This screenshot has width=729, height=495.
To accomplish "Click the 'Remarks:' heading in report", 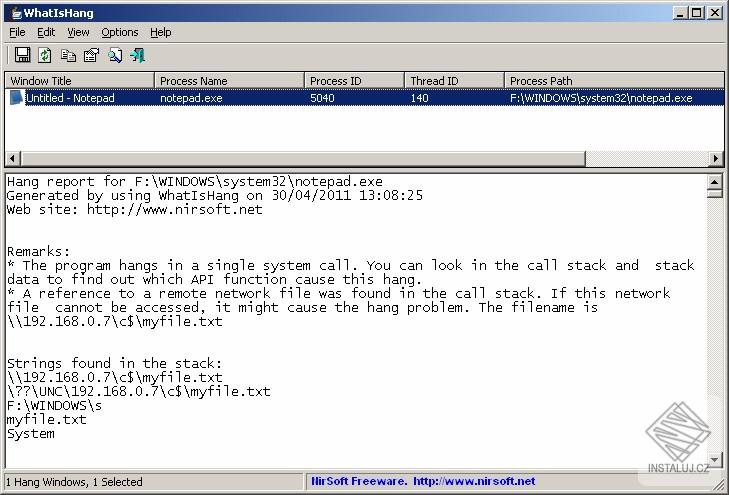I will [38, 251].
